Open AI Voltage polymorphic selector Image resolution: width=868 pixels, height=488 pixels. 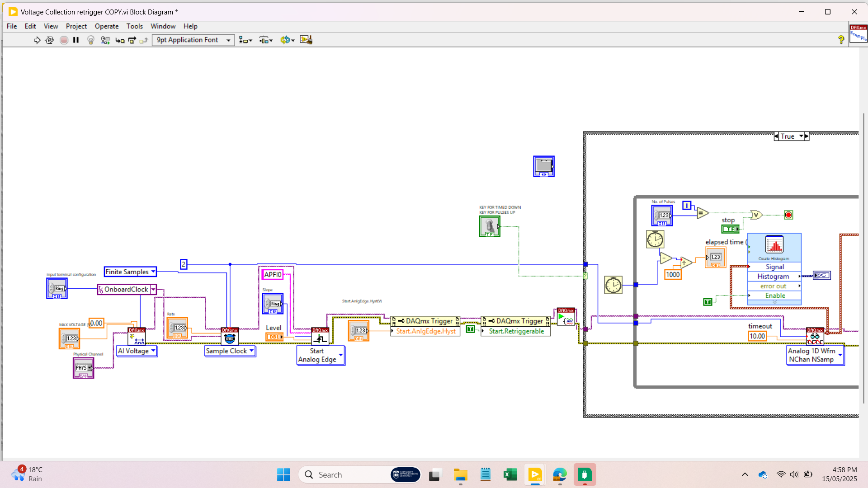click(137, 351)
